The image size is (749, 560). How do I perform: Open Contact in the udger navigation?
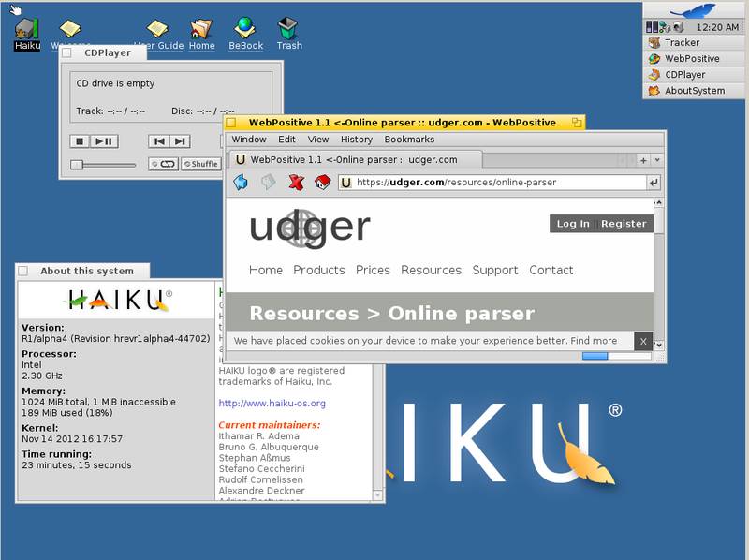[551, 270]
